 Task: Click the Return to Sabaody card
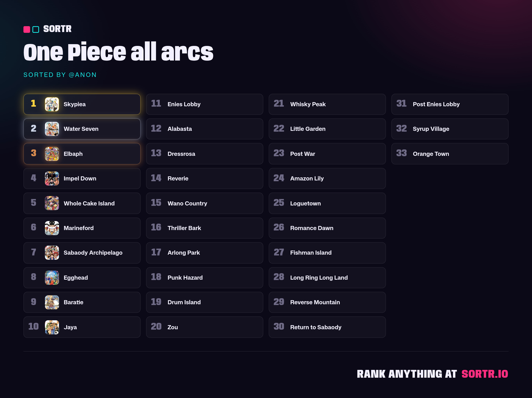(327, 327)
